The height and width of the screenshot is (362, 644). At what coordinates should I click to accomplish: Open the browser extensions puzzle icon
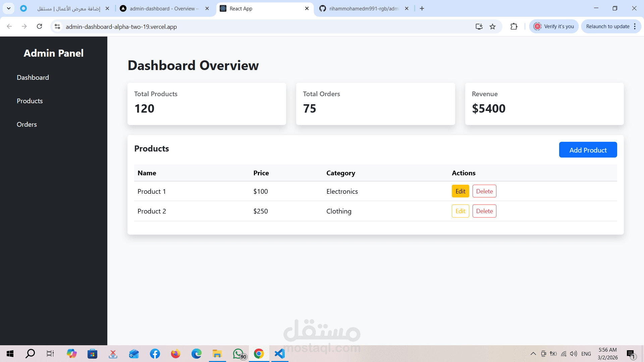coord(514,26)
